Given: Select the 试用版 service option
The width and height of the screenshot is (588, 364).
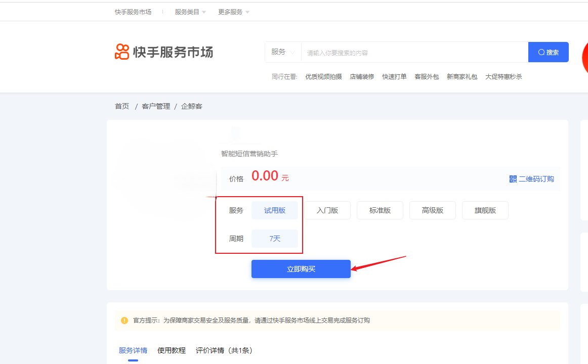Looking at the screenshot, I should [274, 210].
